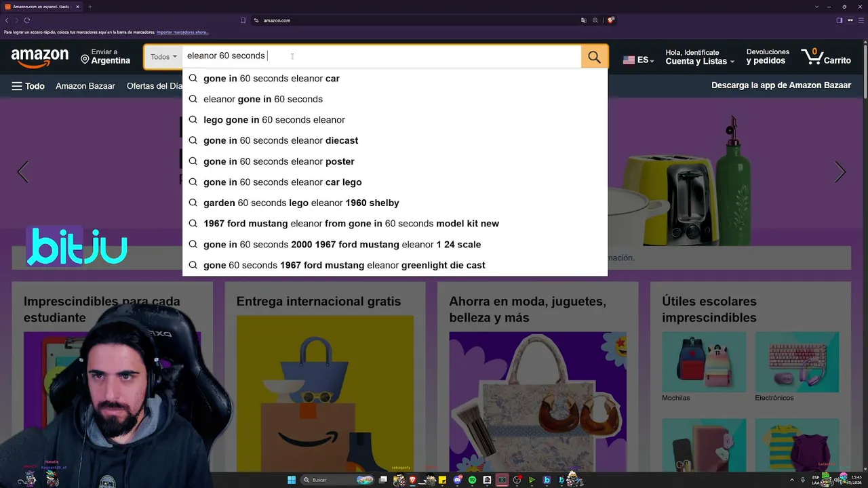Click the orange search magnifier button
This screenshot has height=488, width=868.
(594, 57)
